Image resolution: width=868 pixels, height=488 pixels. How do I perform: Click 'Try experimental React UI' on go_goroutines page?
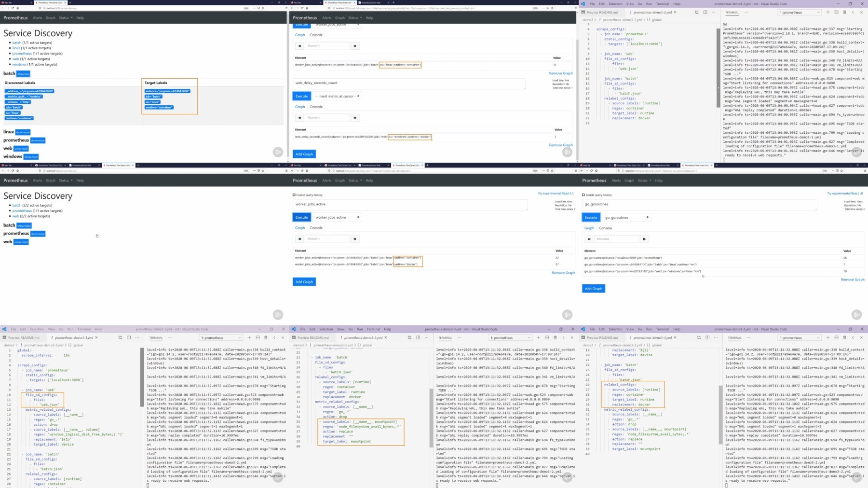pos(845,194)
